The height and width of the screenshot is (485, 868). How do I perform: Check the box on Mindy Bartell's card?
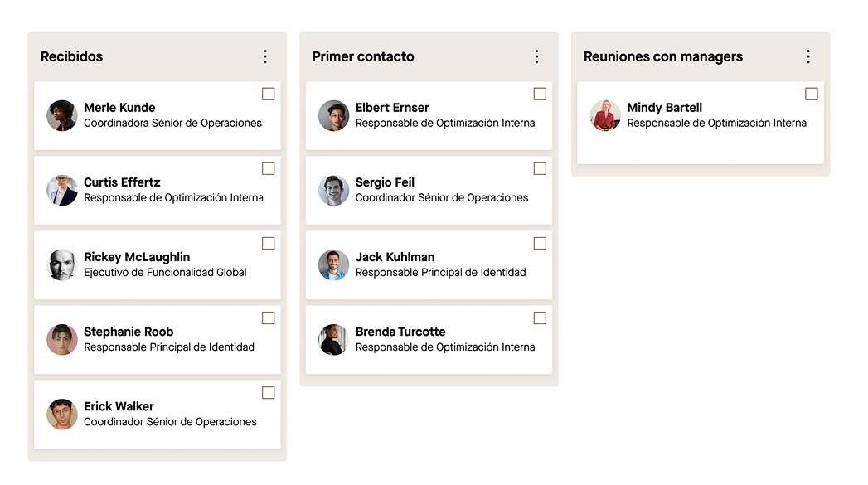(x=812, y=95)
